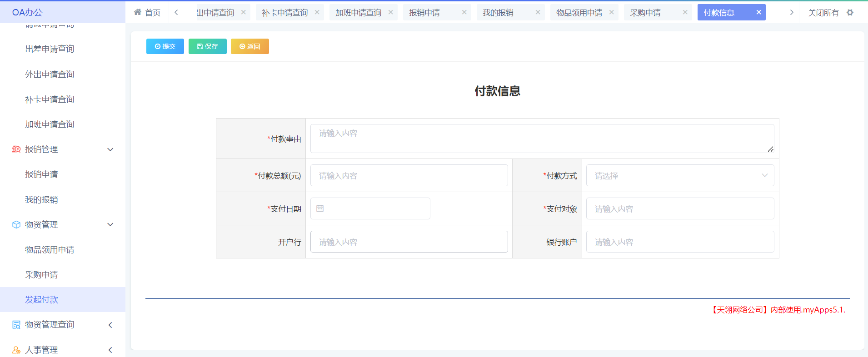Open the 付款方式 dropdown
The height and width of the screenshot is (357, 868).
(680, 176)
